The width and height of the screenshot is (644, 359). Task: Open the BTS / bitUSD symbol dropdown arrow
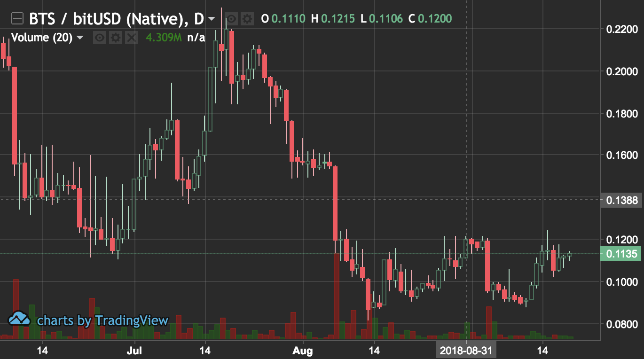212,19
